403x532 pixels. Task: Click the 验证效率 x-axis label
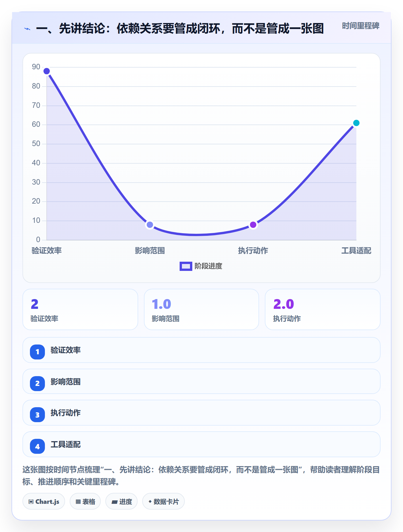click(47, 251)
